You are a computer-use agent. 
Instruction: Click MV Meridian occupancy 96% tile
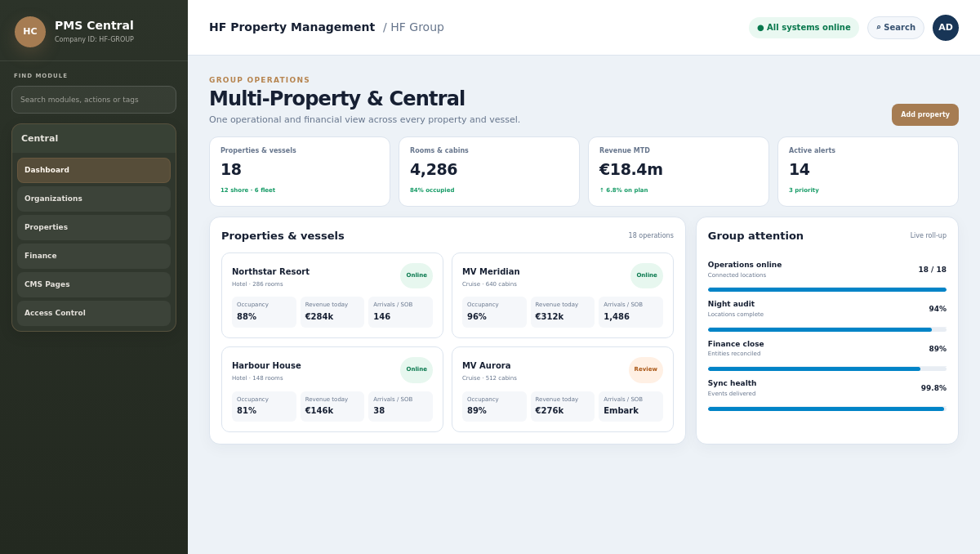point(494,312)
